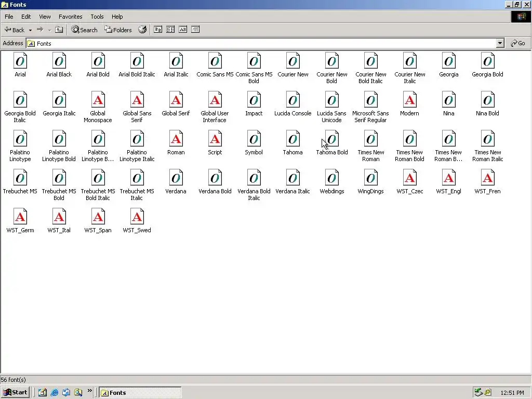This screenshot has height=399, width=532.
Task: Select the Arial Black font icon
Action: tap(59, 61)
